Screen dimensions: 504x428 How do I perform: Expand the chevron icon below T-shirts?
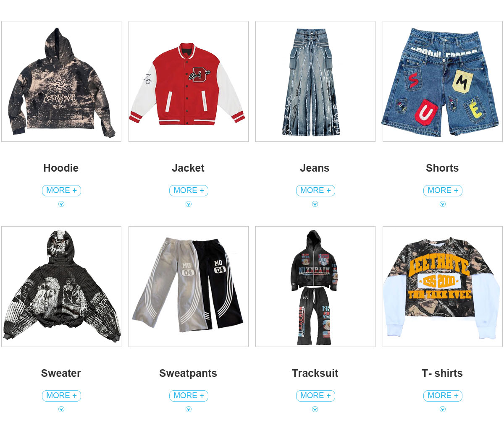coord(443,409)
